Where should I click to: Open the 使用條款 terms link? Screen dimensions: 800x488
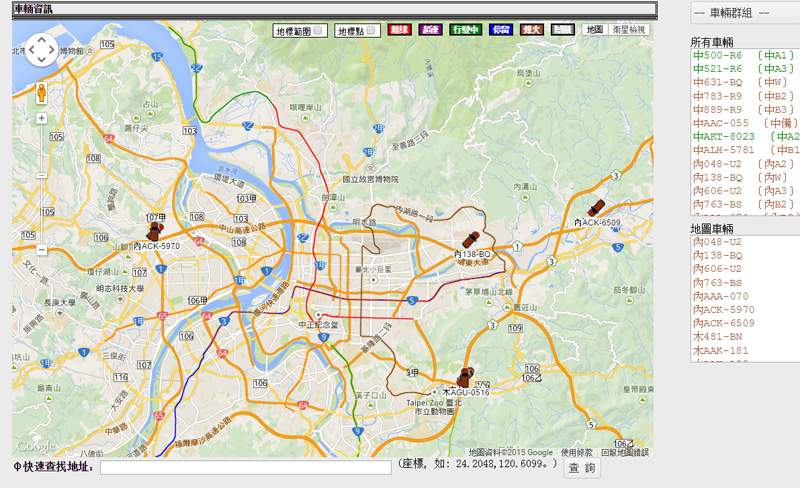click(x=577, y=452)
